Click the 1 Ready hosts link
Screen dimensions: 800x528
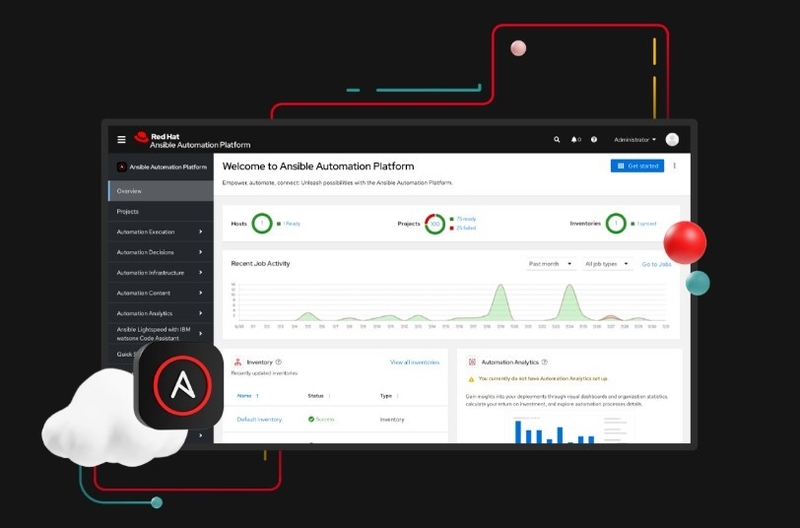tap(291, 223)
